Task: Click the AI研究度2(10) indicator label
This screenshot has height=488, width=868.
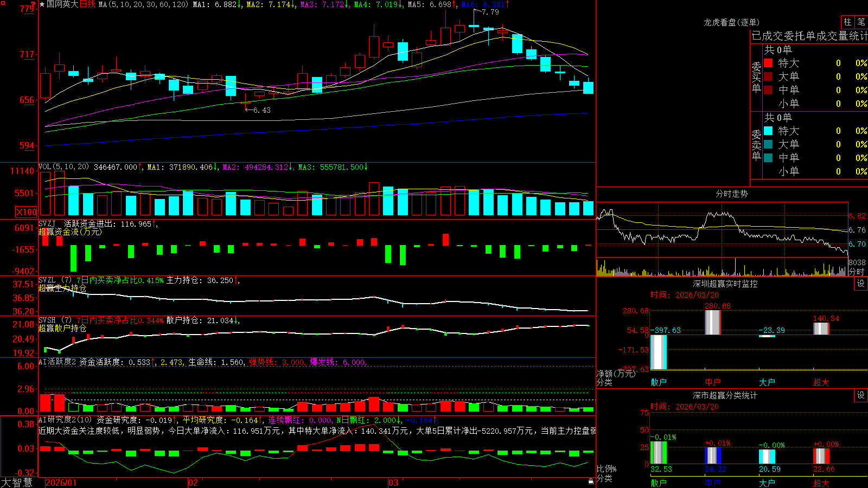Action: 65,420
